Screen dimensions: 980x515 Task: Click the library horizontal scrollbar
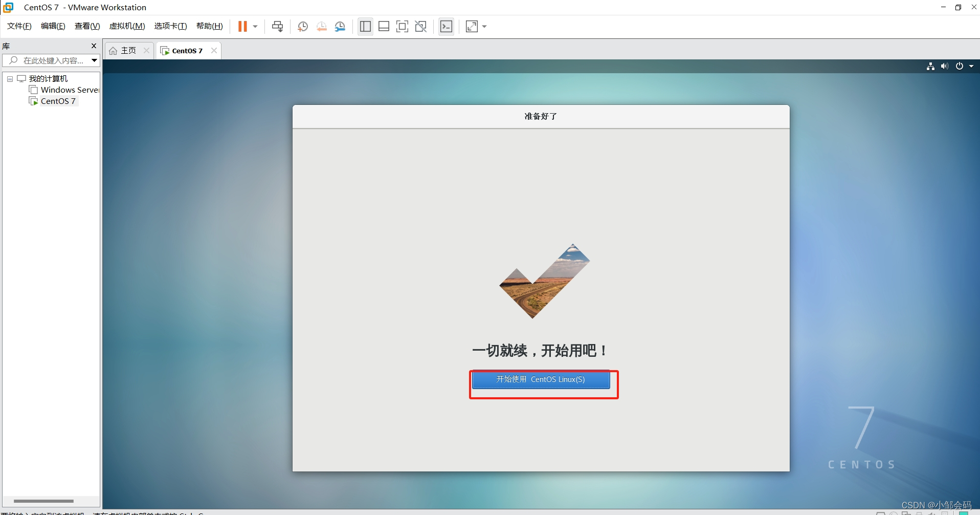click(43, 501)
